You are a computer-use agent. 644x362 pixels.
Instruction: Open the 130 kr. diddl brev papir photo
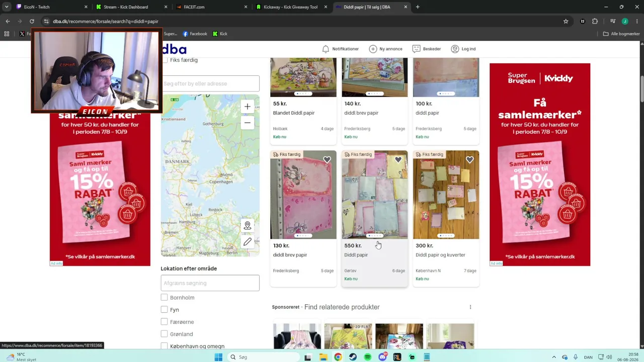(x=303, y=195)
